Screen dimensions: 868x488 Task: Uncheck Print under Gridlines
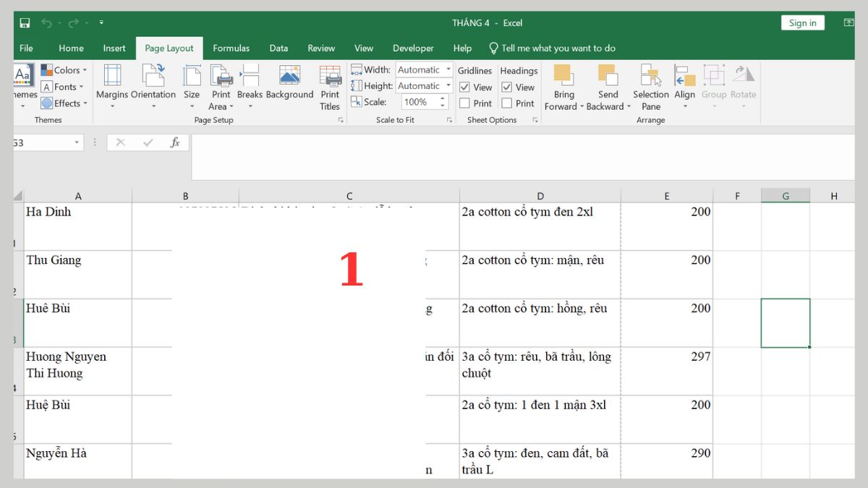pyautogui.click(x=464, y=103)
